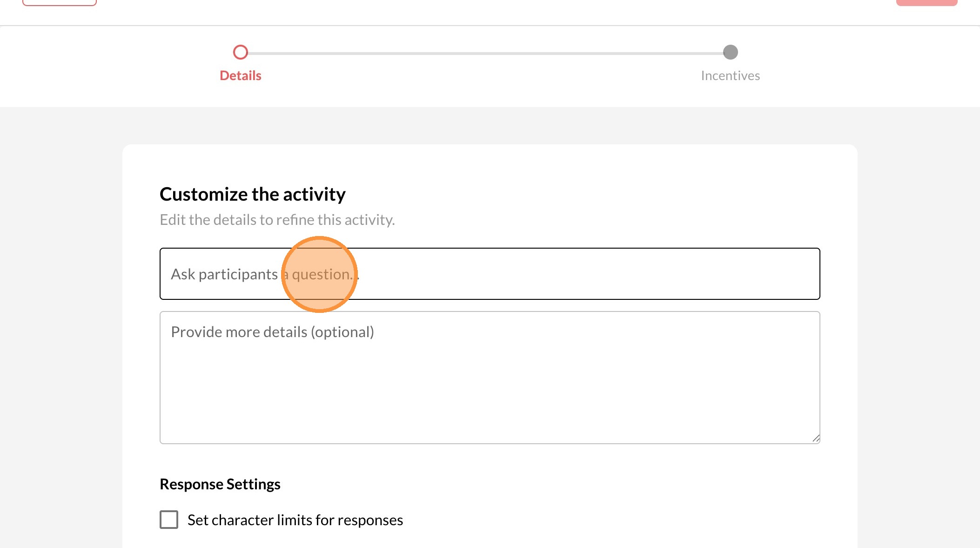Click the 'Edit the details to refine' subtitle
This screenshot has width=980, height=548.
pyautogui.click(x=277, y=220)
